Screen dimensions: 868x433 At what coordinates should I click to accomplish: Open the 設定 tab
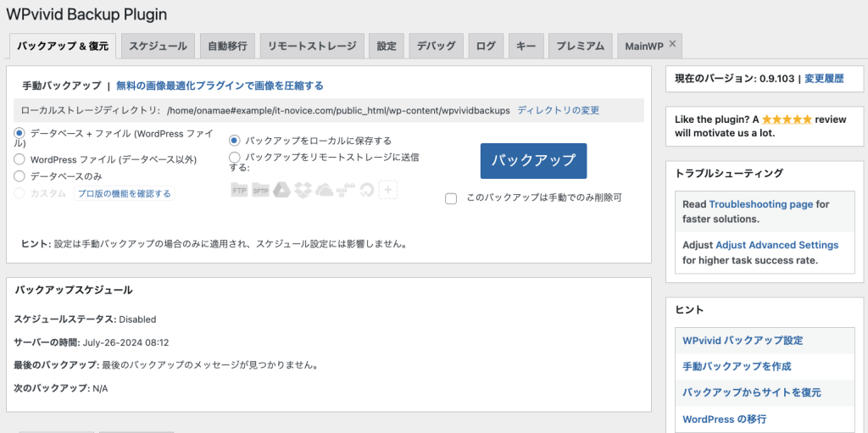(x=387, y=46)
